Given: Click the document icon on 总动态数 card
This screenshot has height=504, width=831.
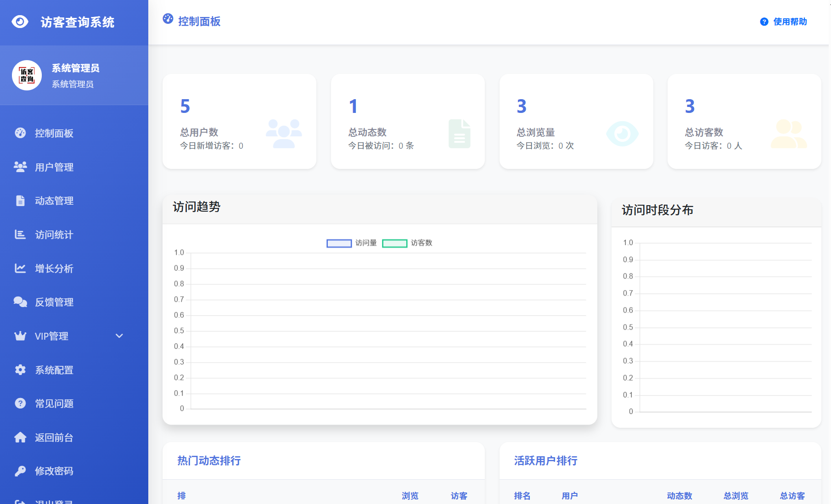Looking at the screenshot, I should pyautogui.click(x=460, y=134).
